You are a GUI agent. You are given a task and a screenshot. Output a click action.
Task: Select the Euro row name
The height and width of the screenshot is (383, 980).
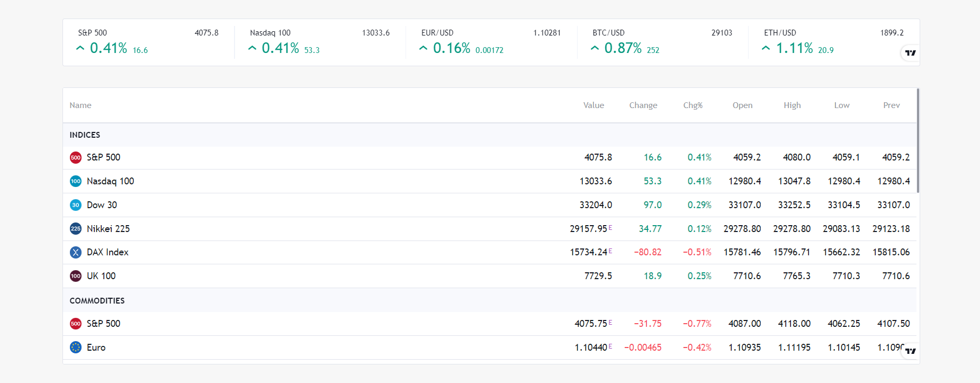tap(96, 348)
